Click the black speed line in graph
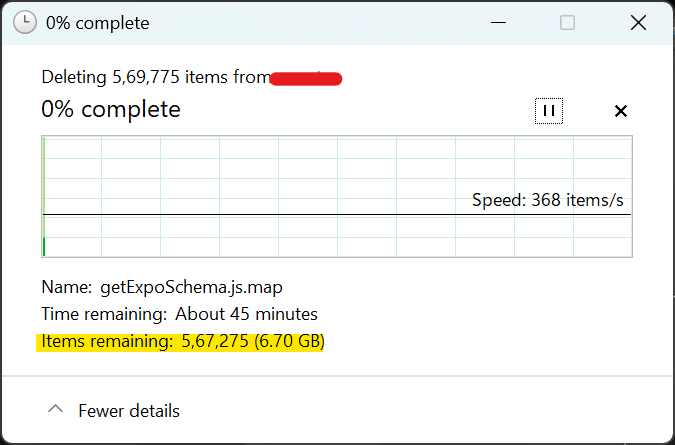675x445 pixels. (337, 214)
